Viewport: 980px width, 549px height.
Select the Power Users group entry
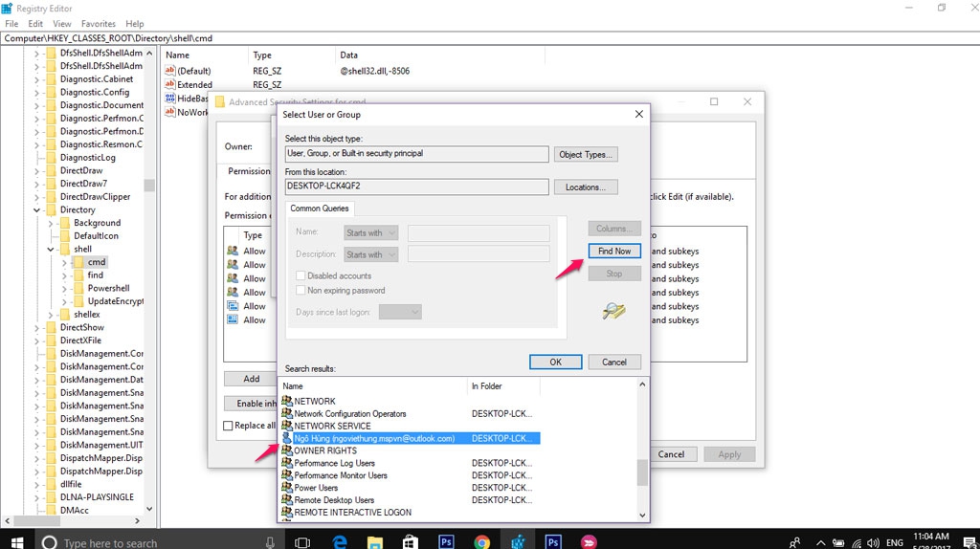click(x=316, y=488)
